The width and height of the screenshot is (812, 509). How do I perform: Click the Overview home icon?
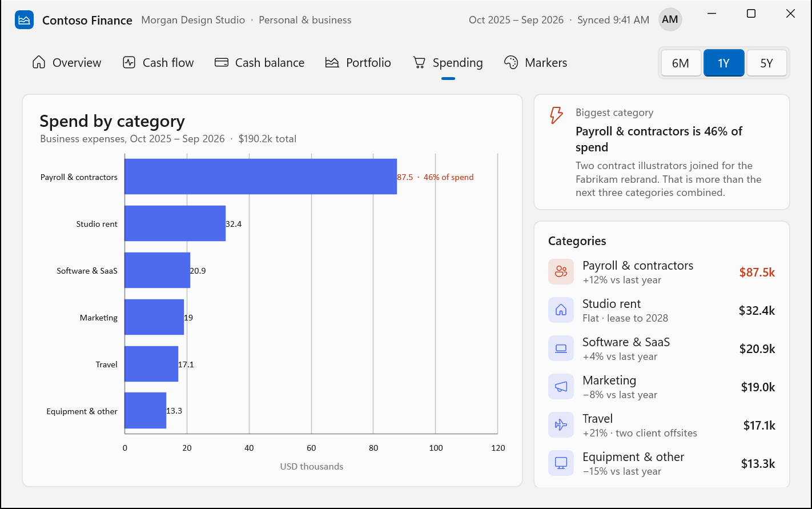(39, 62)
